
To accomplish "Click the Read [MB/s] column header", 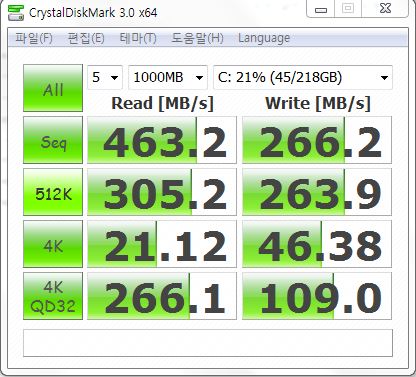I will point(162,103).
